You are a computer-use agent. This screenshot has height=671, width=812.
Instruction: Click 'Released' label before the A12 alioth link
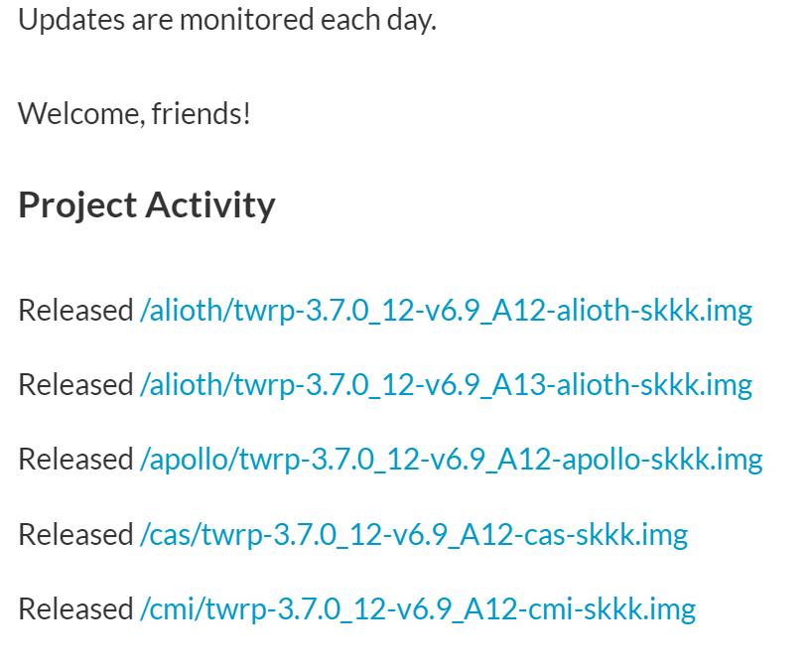click(x=76, y=311)
